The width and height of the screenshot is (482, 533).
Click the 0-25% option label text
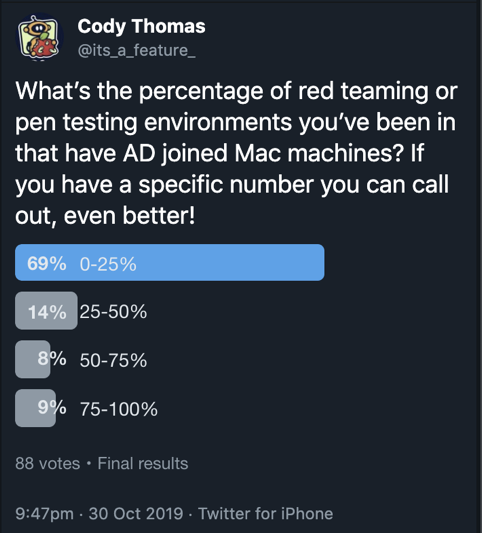tap(108, 264)
